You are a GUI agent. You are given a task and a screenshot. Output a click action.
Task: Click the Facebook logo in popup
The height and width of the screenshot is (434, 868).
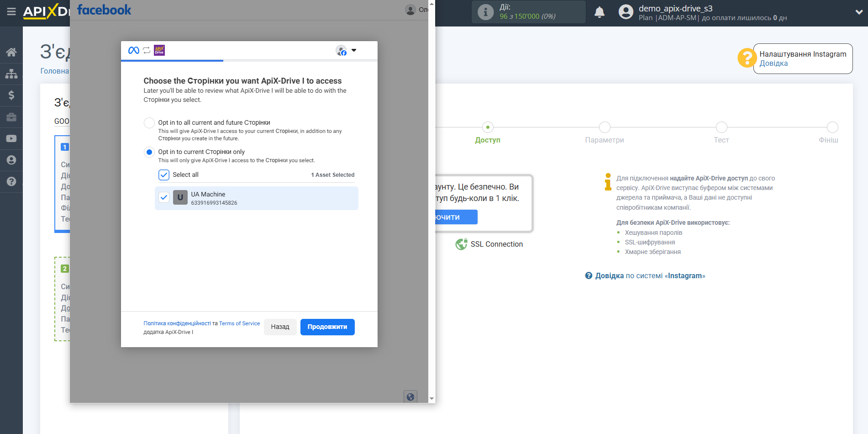pyautogui.click(x=104, y=10)
